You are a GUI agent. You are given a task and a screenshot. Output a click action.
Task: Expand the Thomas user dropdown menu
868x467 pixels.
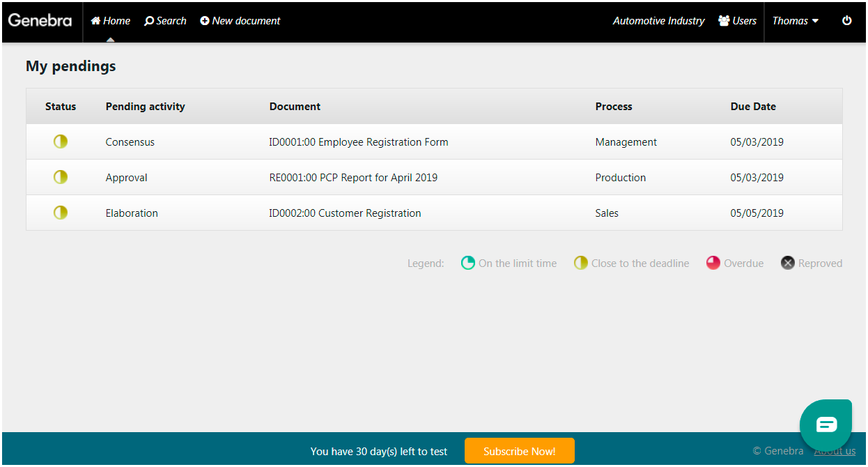click(x=795, y=21)
